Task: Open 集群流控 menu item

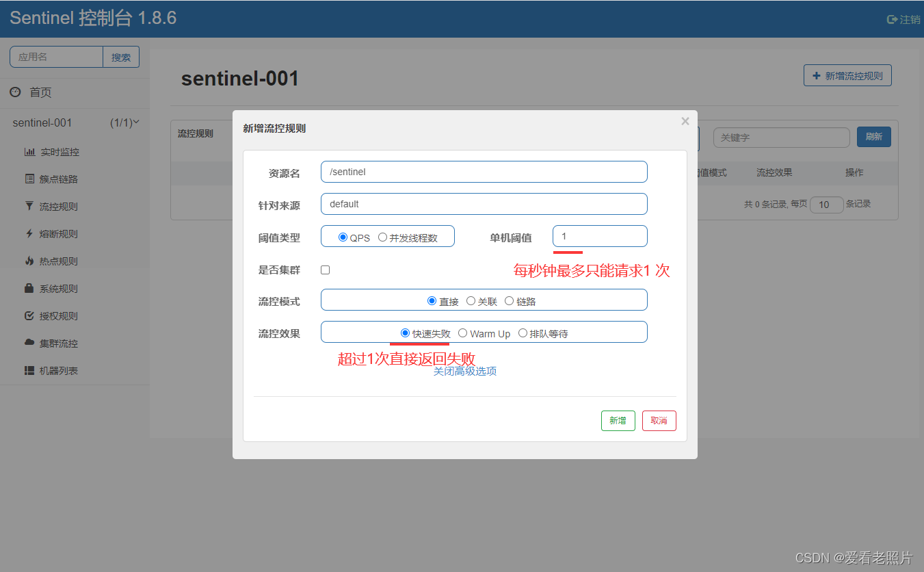Action: (59, 343)
